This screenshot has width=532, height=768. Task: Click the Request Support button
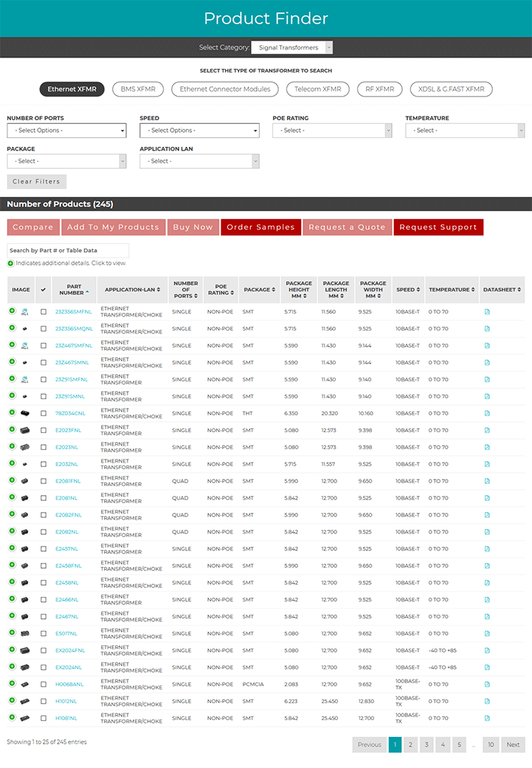click(438, 227)
